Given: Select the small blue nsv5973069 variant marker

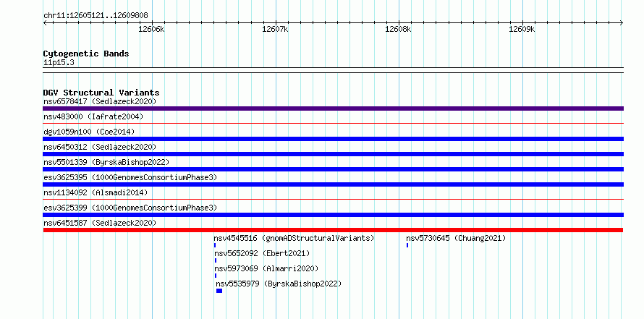Looking at the screenshot, I should click(x=216, y=276).
